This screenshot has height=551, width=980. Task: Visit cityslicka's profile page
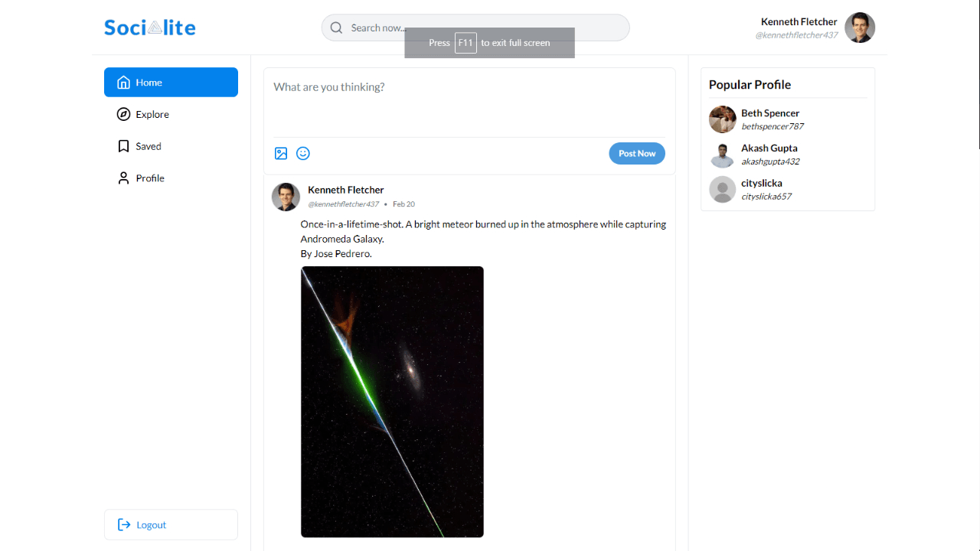pyautogui.click(x=762, y=183)
